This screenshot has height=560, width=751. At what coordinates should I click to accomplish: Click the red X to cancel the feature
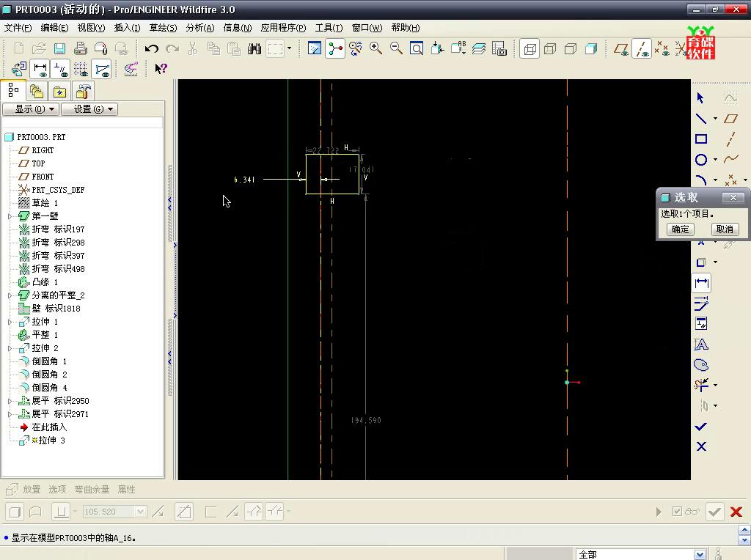(736, 512)
